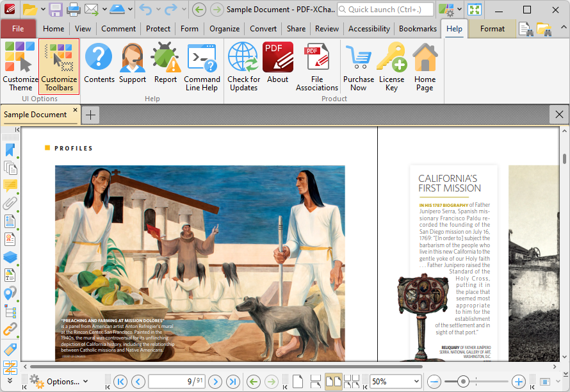Open the form Fields pane

point(10,221)
